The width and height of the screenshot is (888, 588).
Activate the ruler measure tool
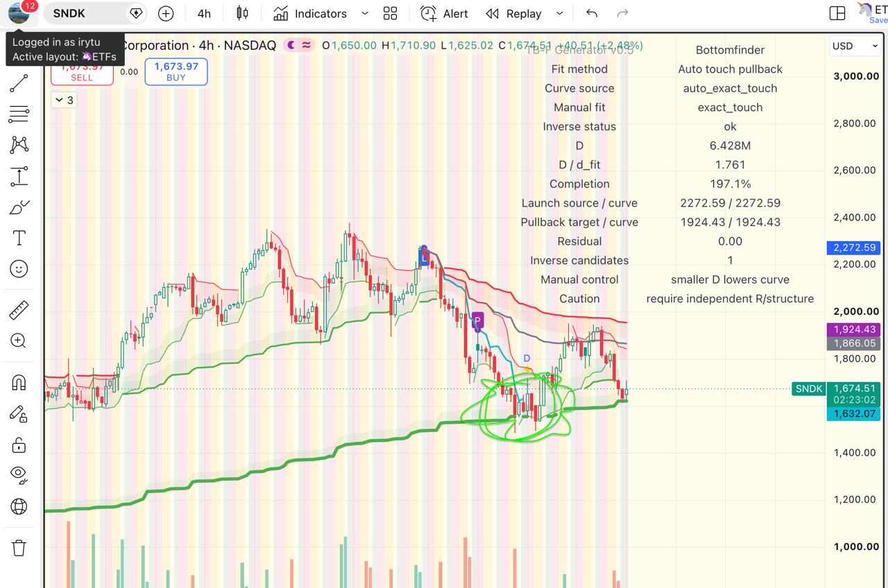pyautogui.click(x=19, y=310)
